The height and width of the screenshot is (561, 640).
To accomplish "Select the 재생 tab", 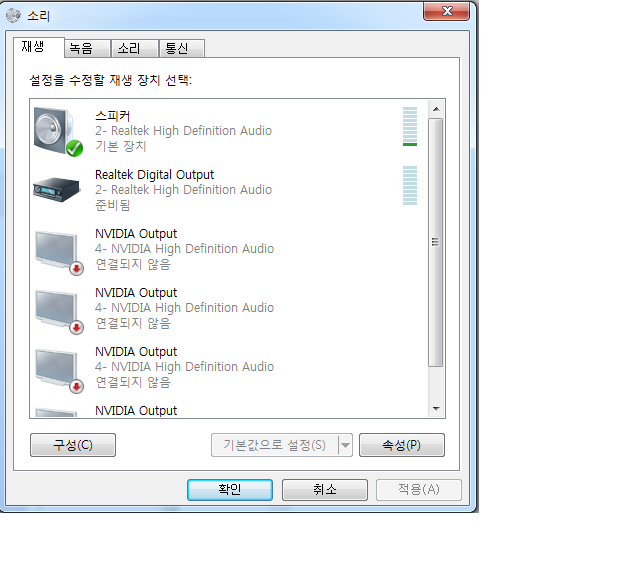I will [x=39, y=47].
